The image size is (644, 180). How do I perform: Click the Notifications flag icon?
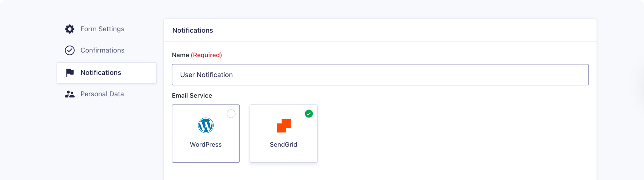pos(70,73)
